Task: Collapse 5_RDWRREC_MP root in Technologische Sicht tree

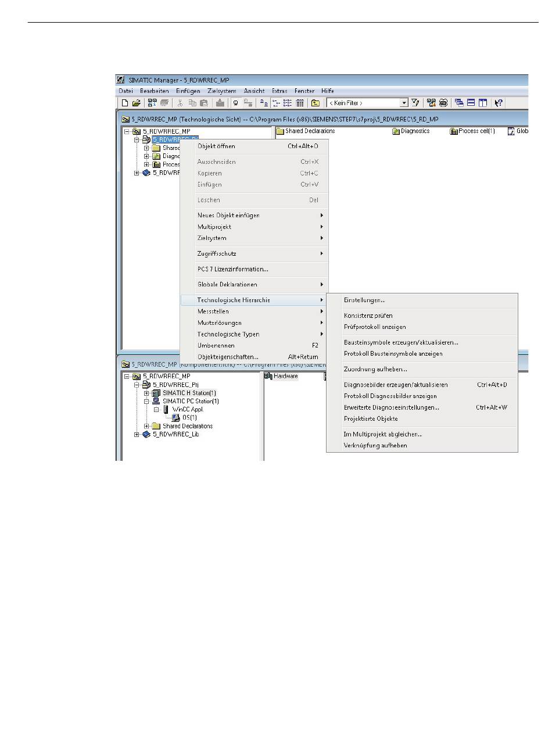Action: pos(127,131)
